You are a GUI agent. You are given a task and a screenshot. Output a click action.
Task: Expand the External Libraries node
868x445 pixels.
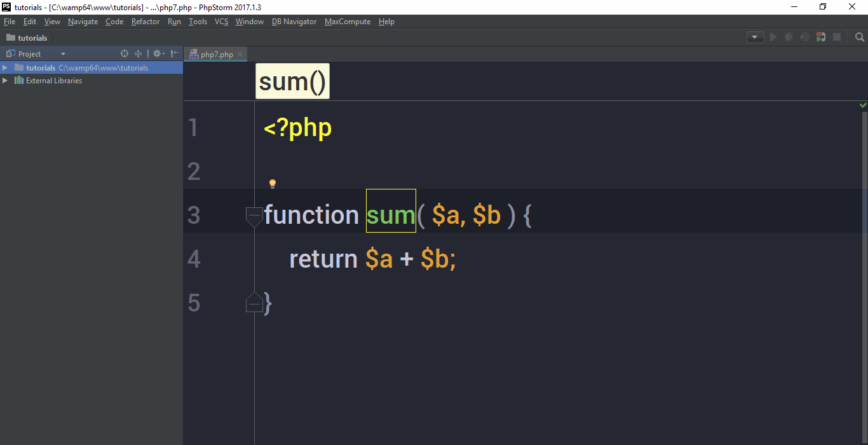click(5, 81)
